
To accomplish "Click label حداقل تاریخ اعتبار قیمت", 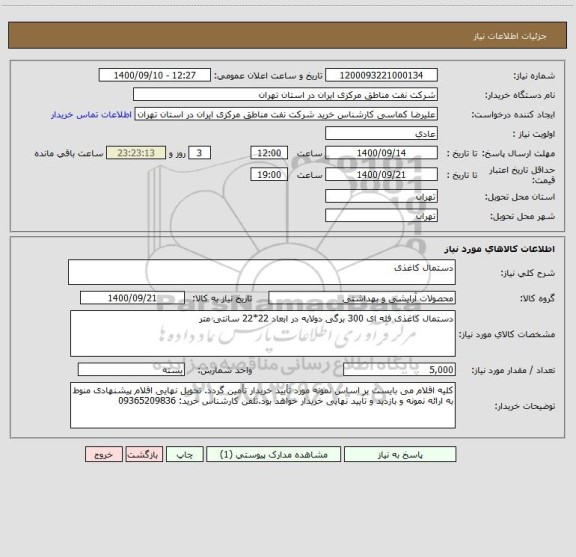I will click(x=522, y=175).
